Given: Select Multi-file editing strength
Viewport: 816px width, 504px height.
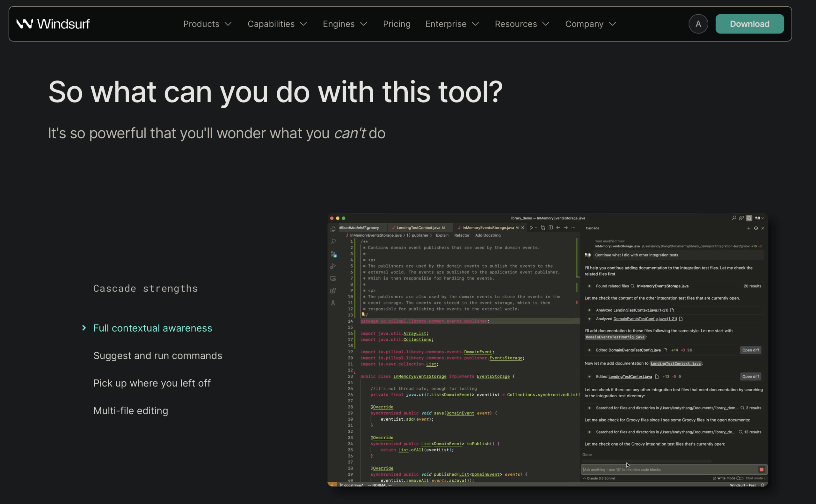Looking at the screenshot, I should [x=131, y=411].
